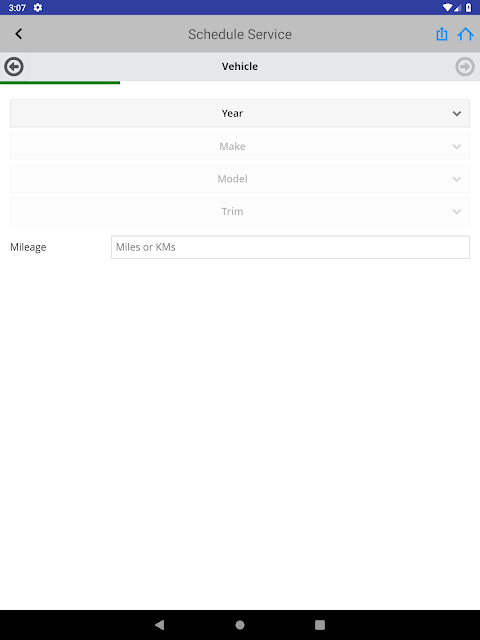Open the Model dropdown
This screenshot has width=480, height=640.
click(240, 179)
